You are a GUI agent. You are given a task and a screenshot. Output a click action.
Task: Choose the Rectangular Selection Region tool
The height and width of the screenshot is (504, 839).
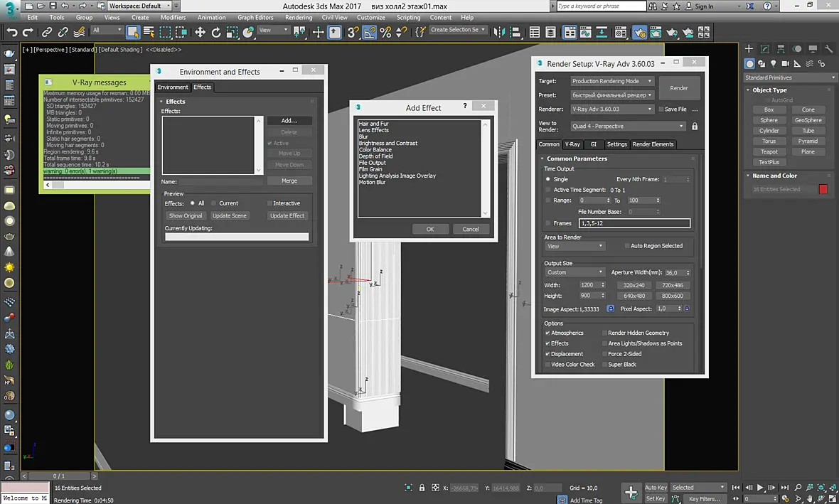165,32
